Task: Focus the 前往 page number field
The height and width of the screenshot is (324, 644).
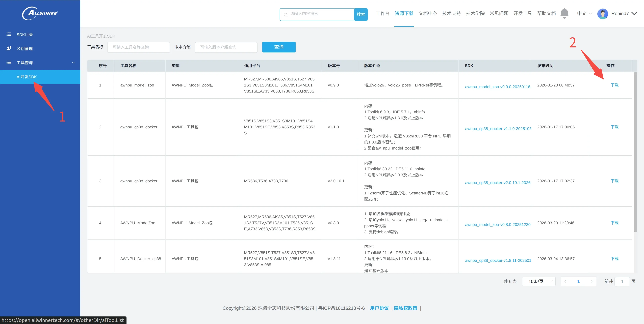Action: [x=622, y=282]
